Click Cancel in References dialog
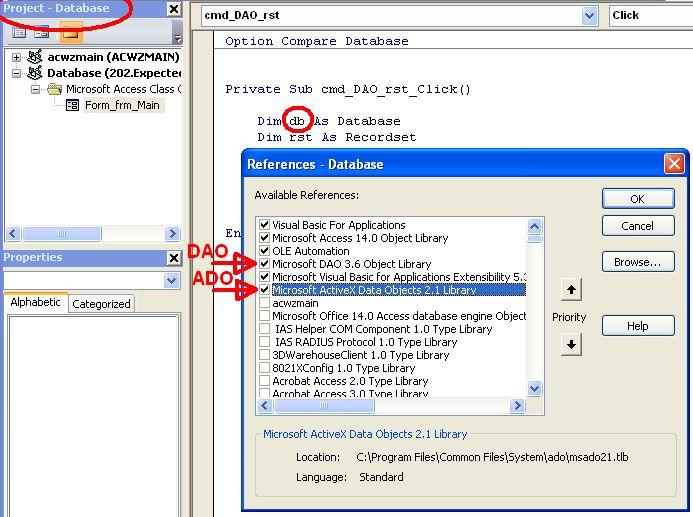693x517 pixels. pyautogui.click(x=638, y=226)
